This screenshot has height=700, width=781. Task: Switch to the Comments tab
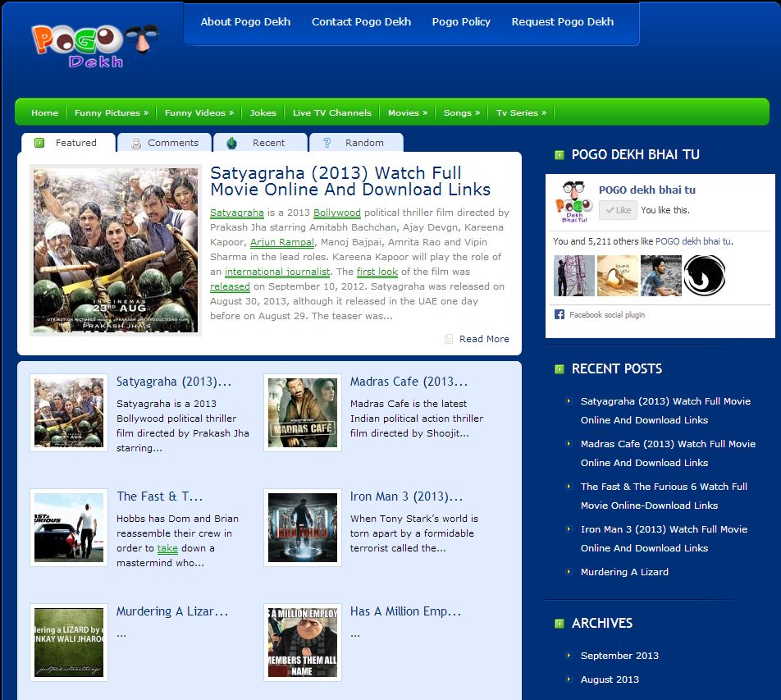pyautogui.click(x=164, y=143)
